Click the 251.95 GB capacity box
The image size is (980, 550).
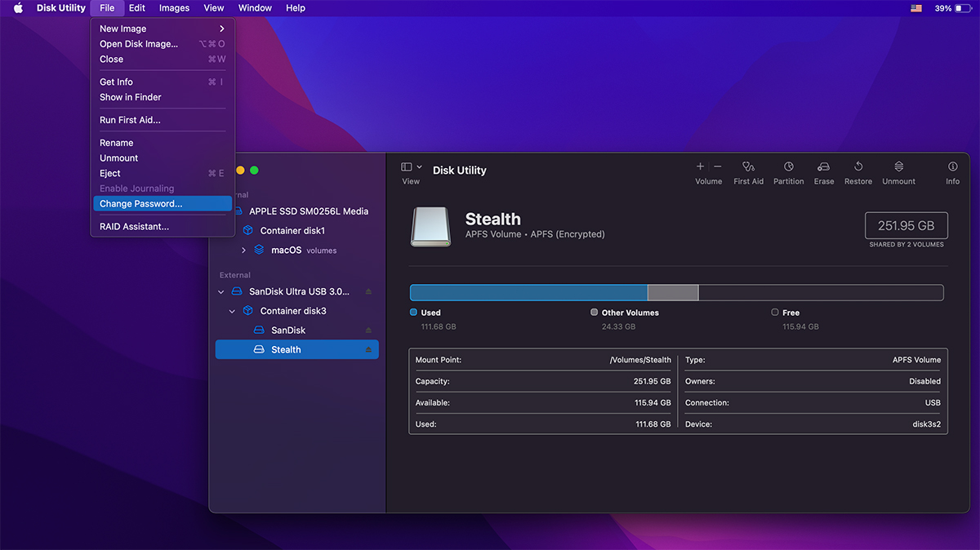click(x=906, y=226)
